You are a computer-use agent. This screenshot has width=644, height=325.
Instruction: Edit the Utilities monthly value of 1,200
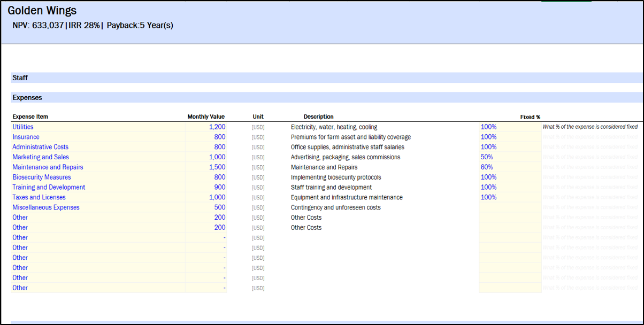[x=217, y=127]
